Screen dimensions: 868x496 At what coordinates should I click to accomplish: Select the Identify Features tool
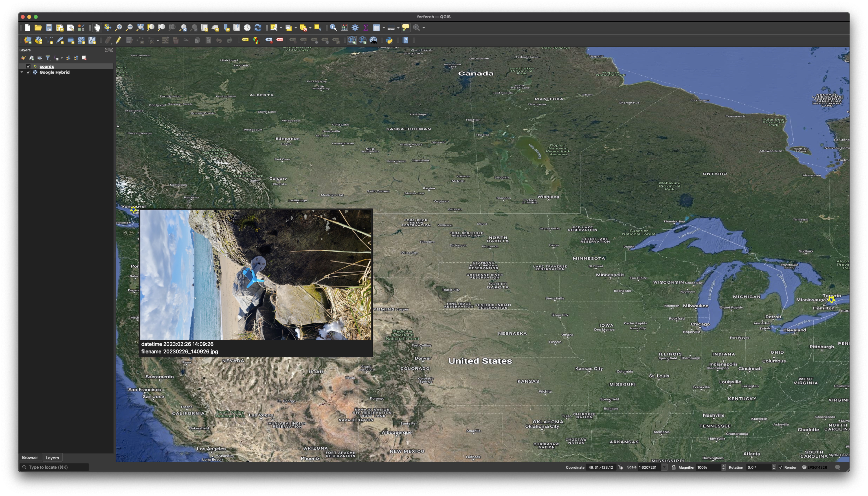[x=333, y=28]
